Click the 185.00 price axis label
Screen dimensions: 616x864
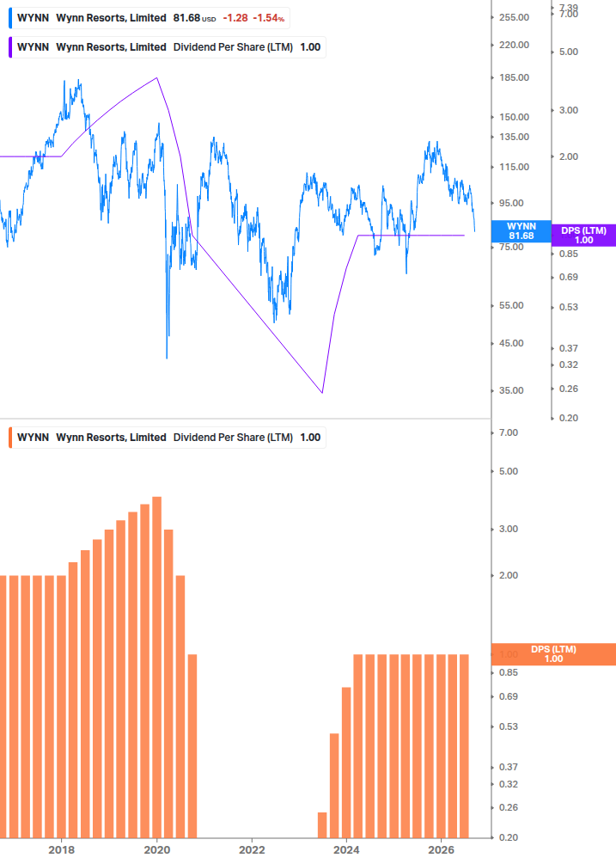tap(514, 77)
